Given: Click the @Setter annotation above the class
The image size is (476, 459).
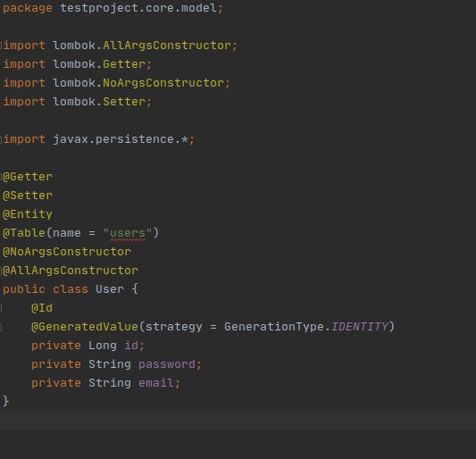Looking at the screenshot, I should click(28, 196).
